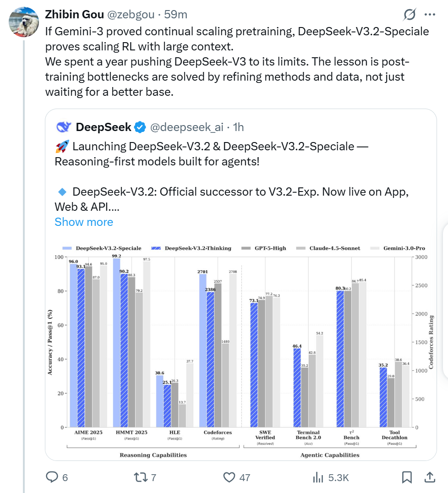This screenshot has height=493, width=448.
Task: Click the reply count showing 6
Action: (66, 477)
